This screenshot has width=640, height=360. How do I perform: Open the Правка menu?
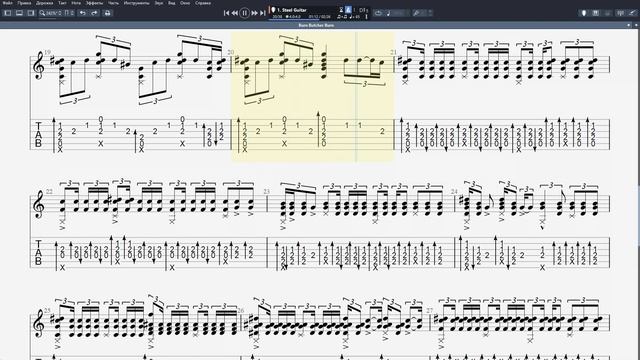[24, 3]
